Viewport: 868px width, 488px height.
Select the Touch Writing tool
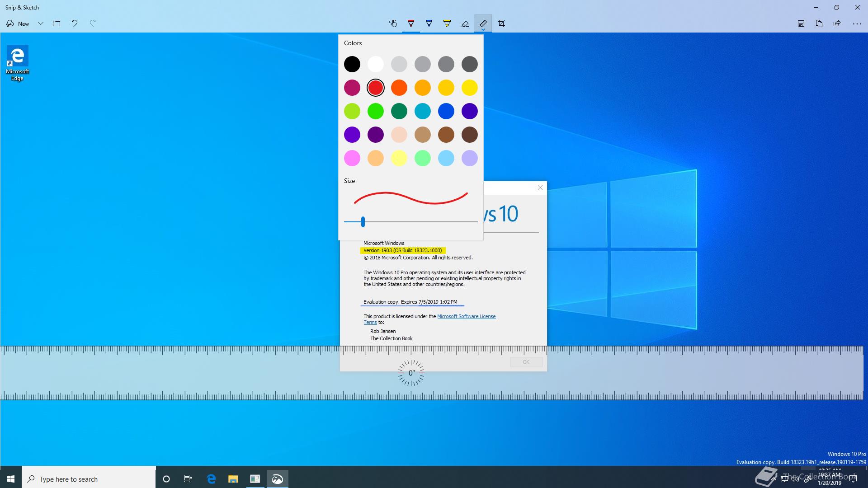tap(393, 23)
